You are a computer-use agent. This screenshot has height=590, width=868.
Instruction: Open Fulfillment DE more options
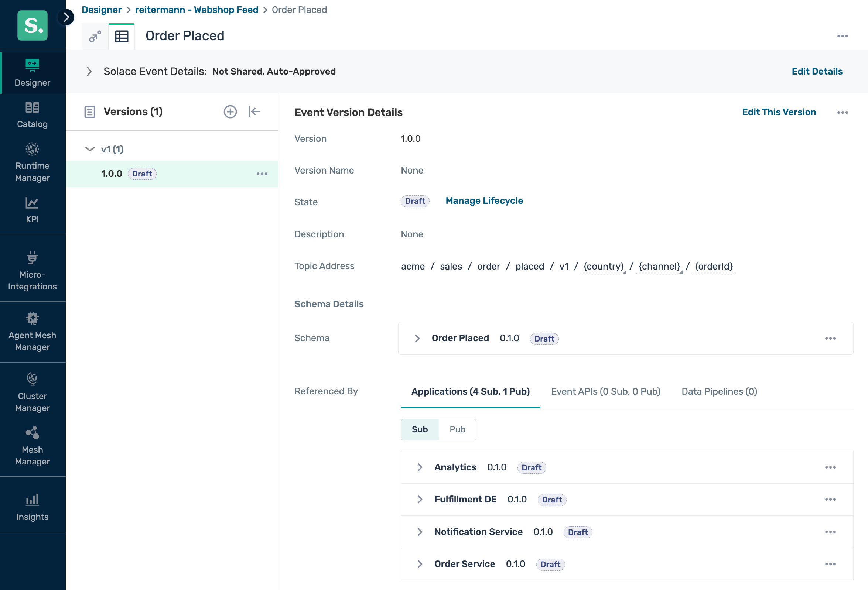point(830,499)
